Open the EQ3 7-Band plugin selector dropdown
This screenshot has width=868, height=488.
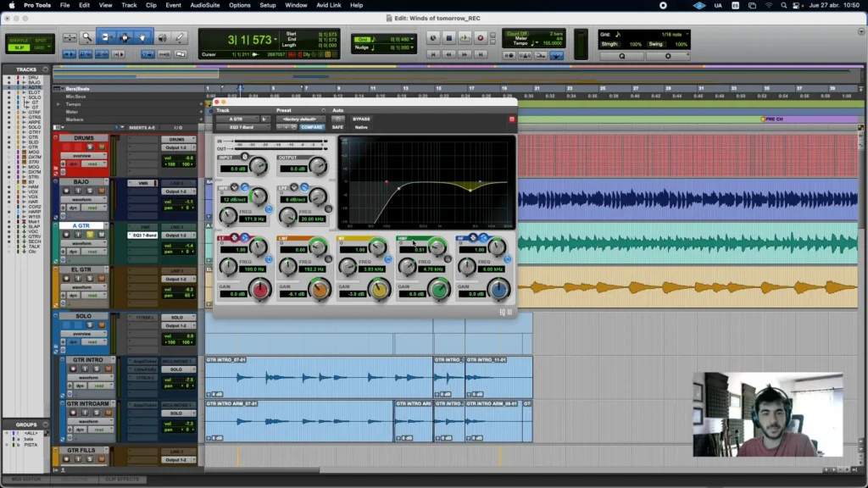click(x=242, y=127)
